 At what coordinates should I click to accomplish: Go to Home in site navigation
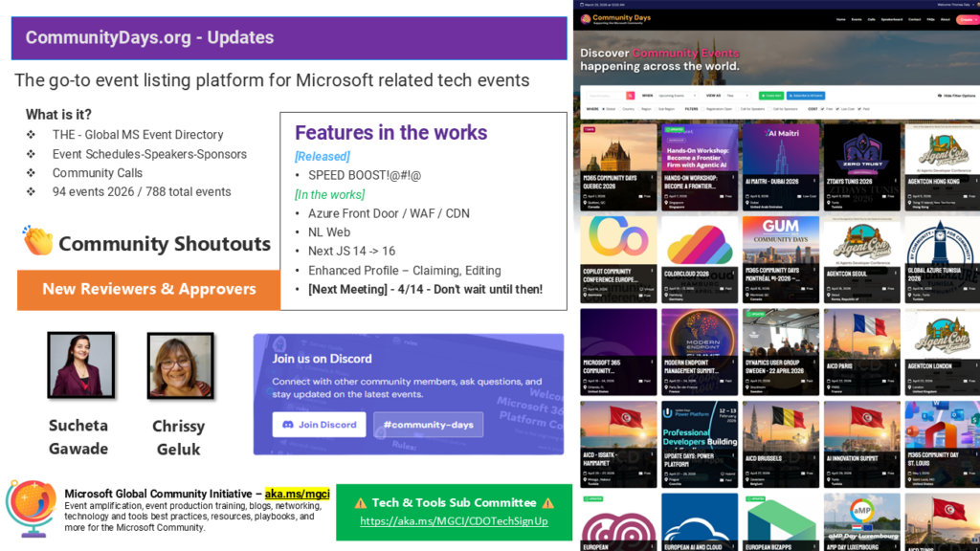840,19
